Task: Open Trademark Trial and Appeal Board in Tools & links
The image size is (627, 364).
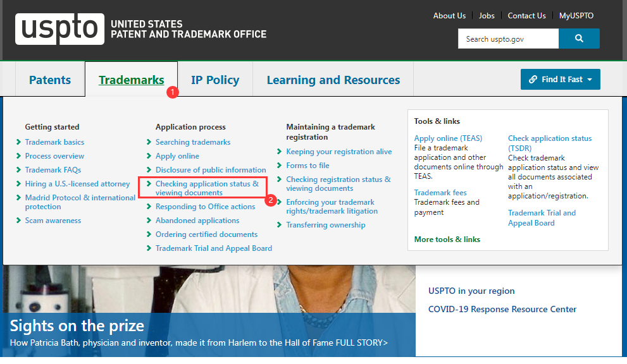Action: 542,218
